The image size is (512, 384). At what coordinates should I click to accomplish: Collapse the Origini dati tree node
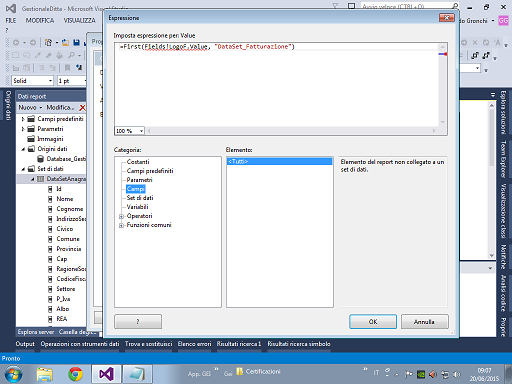point(23,149)
